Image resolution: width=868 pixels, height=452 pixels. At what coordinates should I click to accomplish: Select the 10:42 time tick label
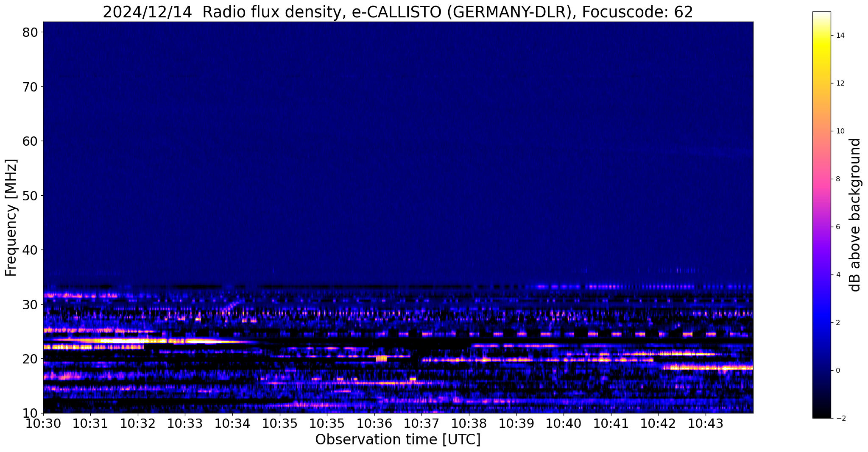click(x=658, y=424)
